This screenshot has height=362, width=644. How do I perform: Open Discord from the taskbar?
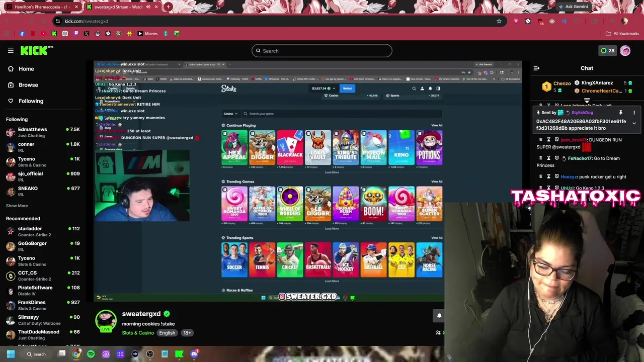(194, 354)
